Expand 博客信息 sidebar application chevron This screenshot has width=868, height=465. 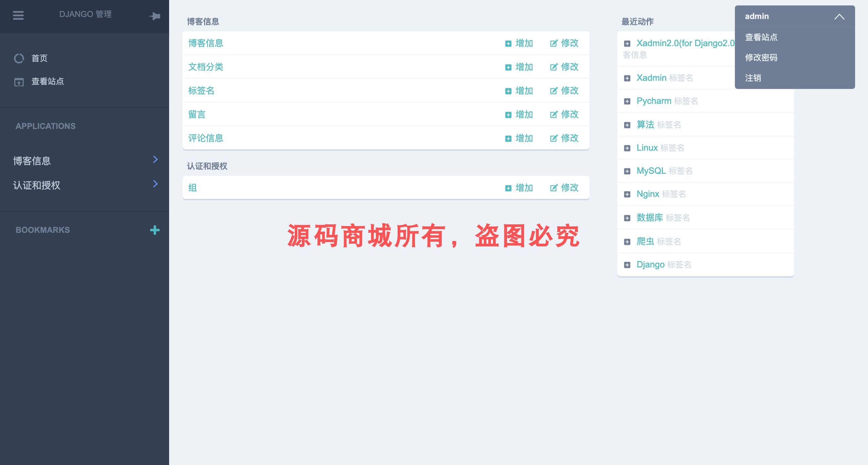pyautogui.click(x=156, y=160)
